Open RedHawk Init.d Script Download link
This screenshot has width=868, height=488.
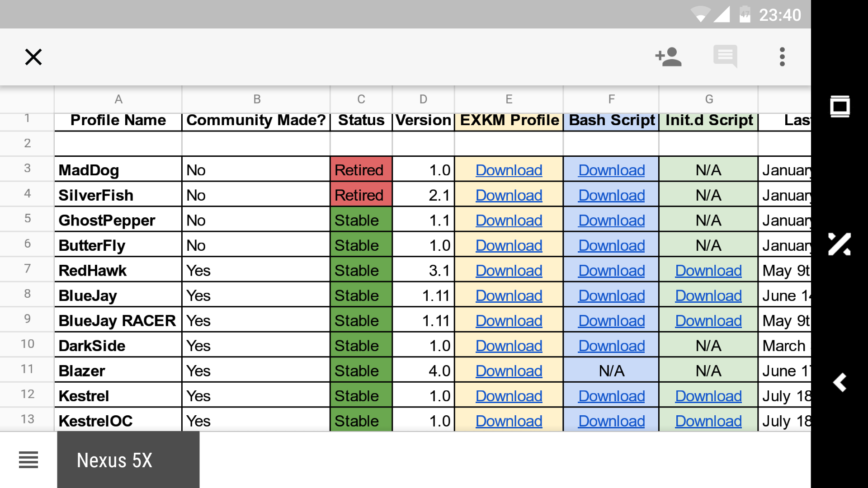(708, 271)
